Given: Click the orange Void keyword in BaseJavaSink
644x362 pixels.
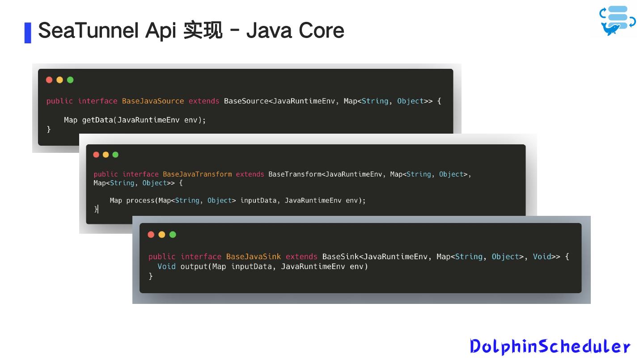Looking at the screenshot, I should coord(166,266).
